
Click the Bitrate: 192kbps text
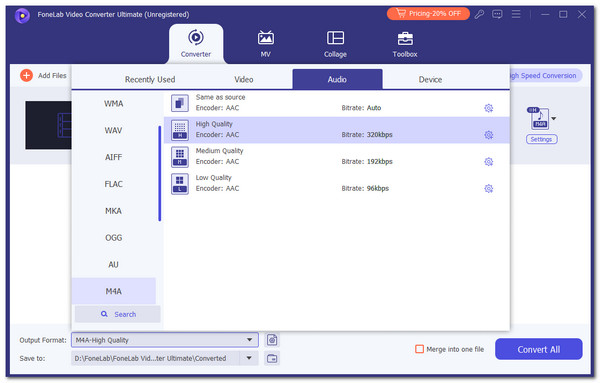[367, 161]
